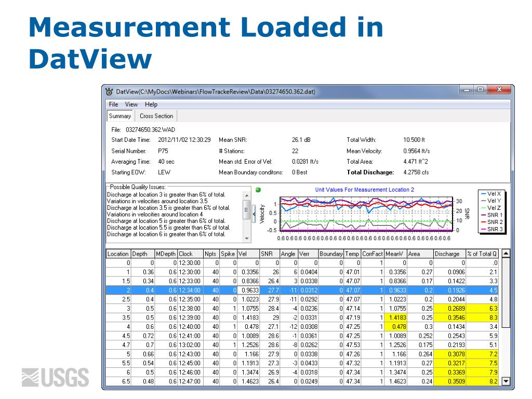Click the Mean SNR value 26.1 dB
Screen dimensions: 532x399
(x=301, y=140)
